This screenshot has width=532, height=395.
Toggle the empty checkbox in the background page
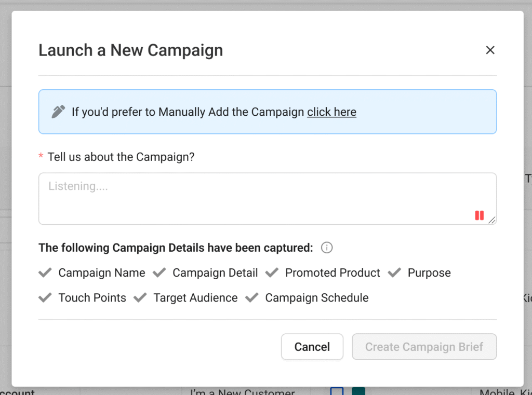[x=337, y=391]
